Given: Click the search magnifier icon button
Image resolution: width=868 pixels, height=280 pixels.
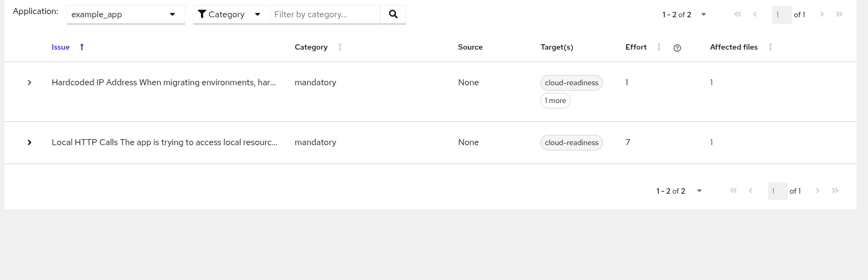Looking at the screenshot, I should coord(393,15).
